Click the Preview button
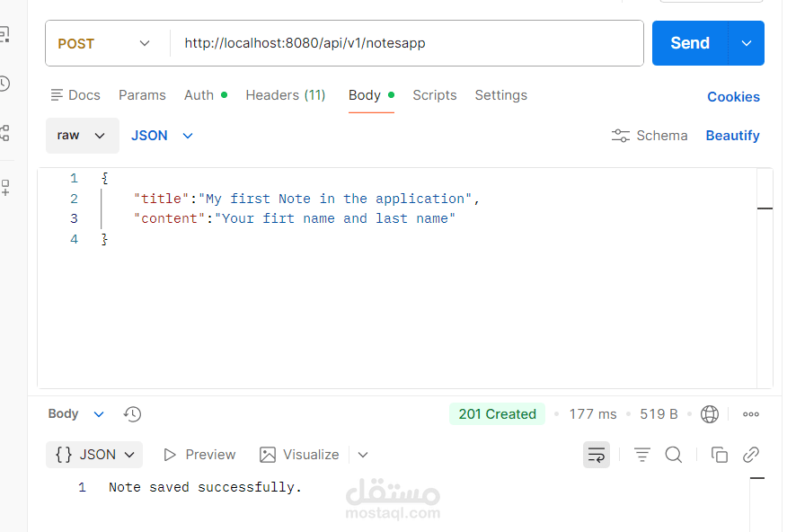 pyautogui.click(x=199, y=455)
